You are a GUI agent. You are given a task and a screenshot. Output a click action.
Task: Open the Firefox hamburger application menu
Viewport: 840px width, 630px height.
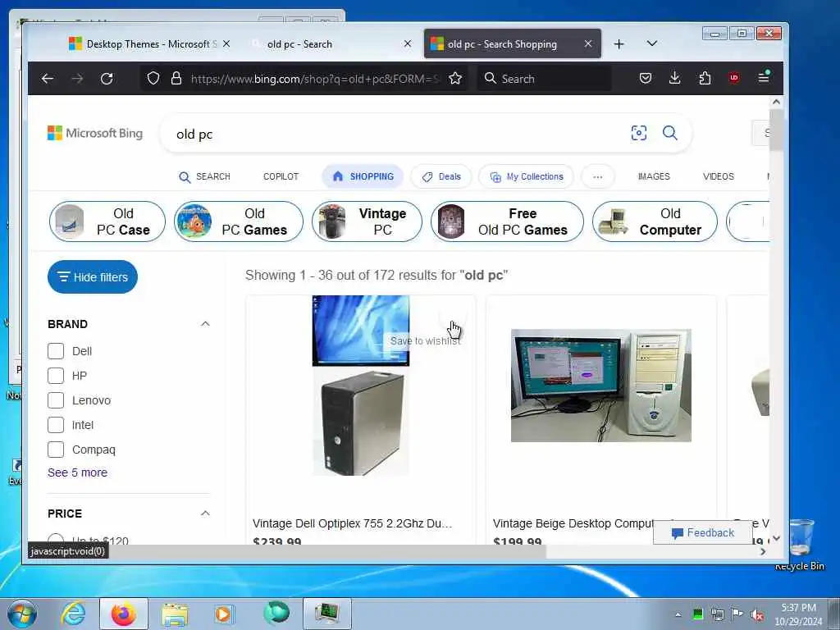[x=764, y=78]
